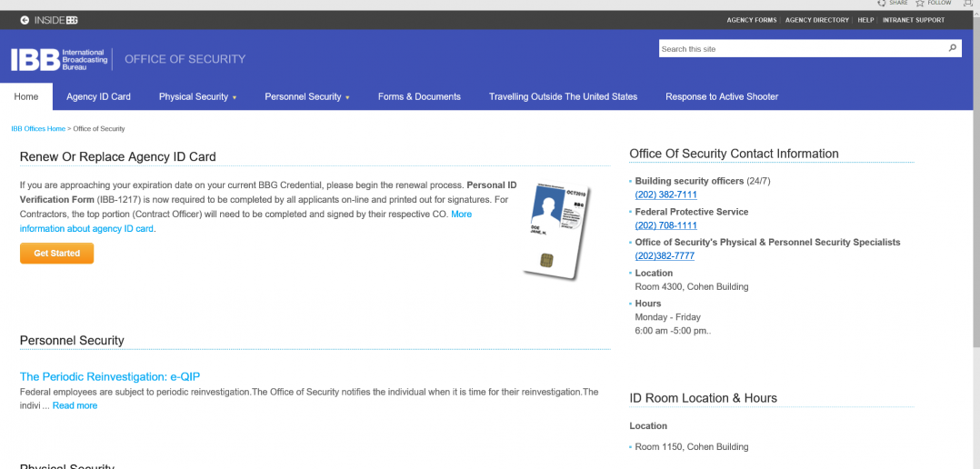Click the 6:00 am -5:00 pm hours text
The image size is (980, 469).
pyautogui.click(x=673, y=331)
